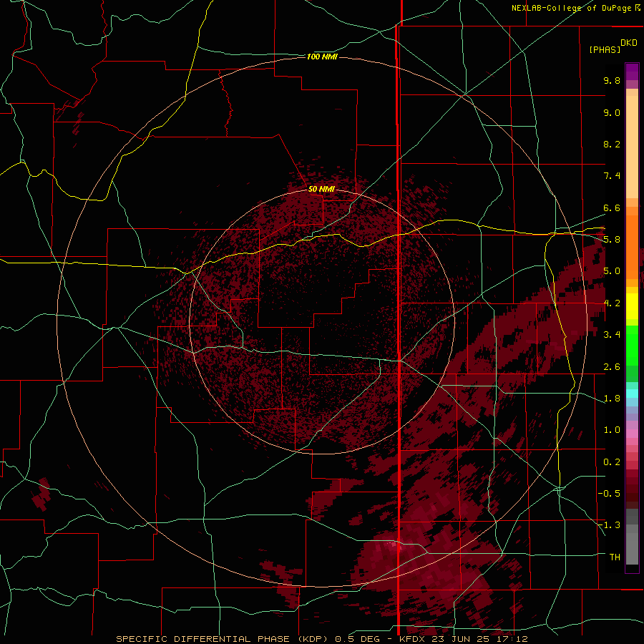The width and height of the screenshot is (644, 644).
Task: Click the 1.0 legend value
Action: [x=612, y=430]
